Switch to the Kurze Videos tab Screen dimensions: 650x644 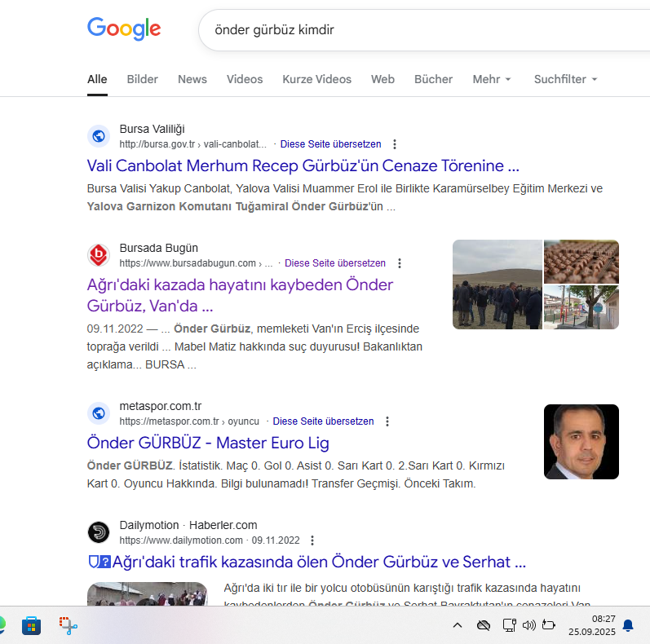tap(316, 79)
